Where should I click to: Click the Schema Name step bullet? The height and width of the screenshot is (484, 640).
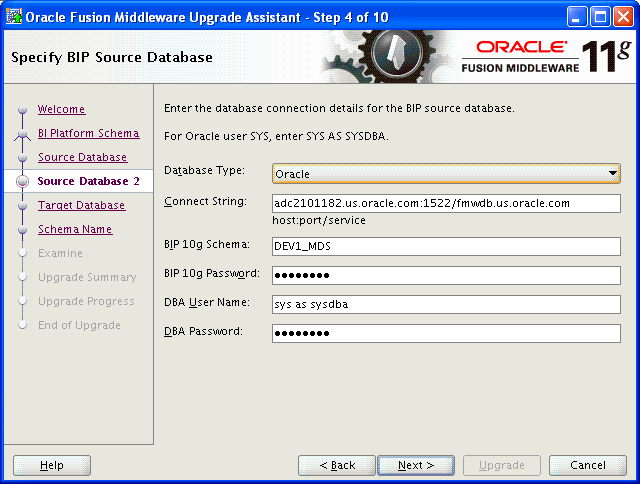tap(22, 230)
